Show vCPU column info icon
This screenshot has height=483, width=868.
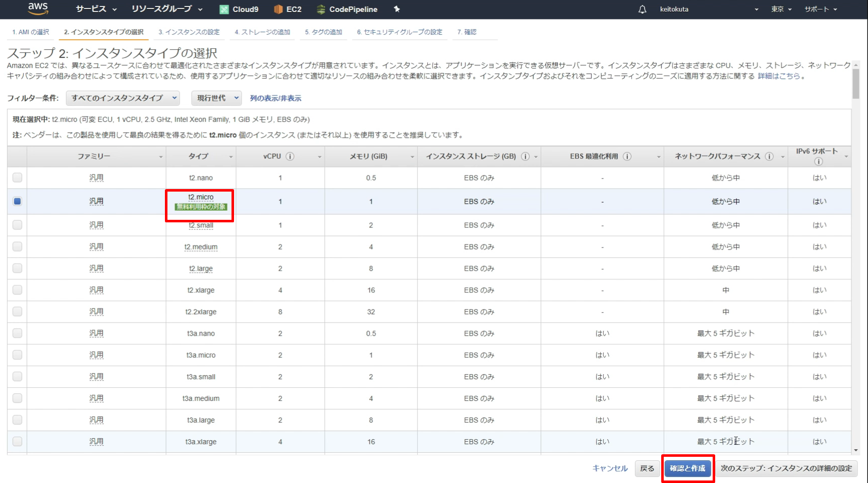pos(290,156)
